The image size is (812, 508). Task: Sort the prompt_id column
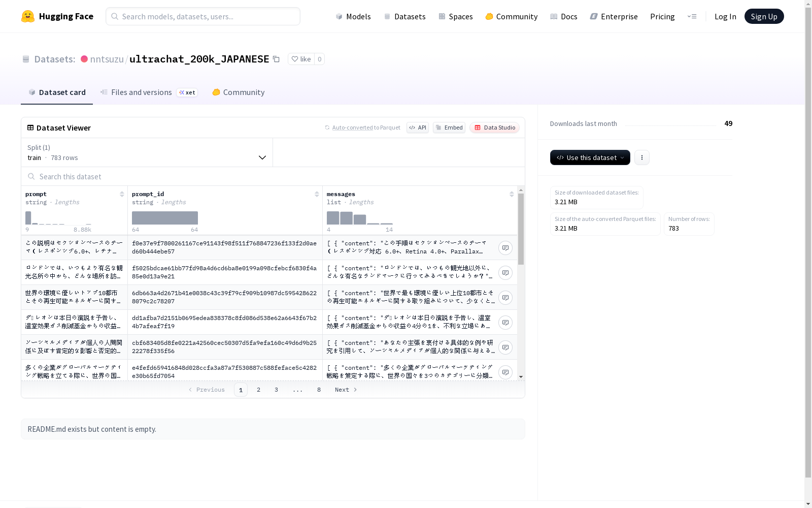click(x=317, y=194)
